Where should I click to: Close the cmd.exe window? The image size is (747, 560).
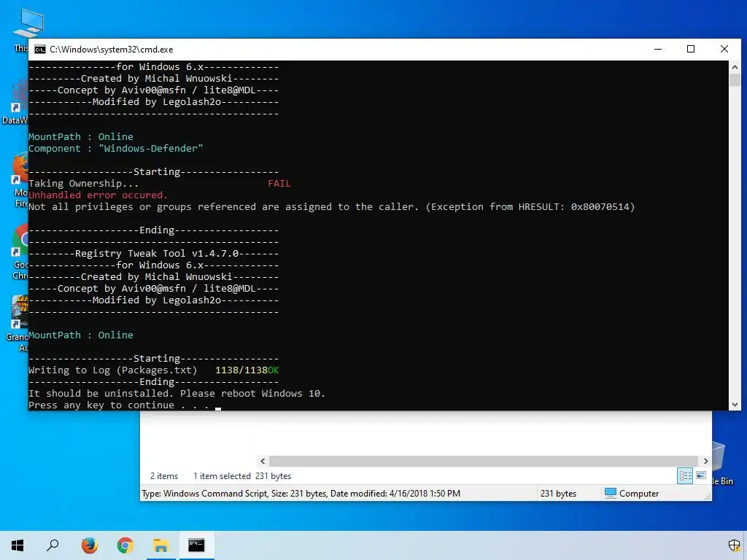(x=724, y=49)
